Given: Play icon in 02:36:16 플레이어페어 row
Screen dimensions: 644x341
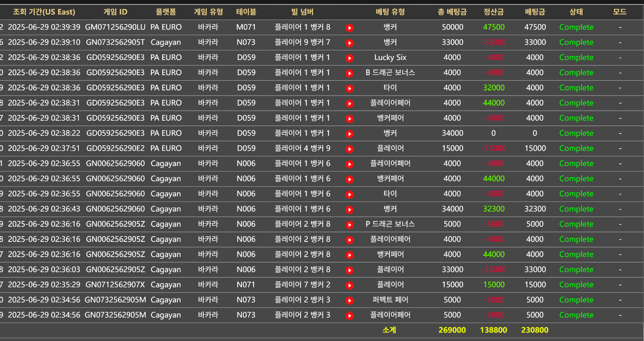Looking at the screenshot, I should (x=349, y=240).
